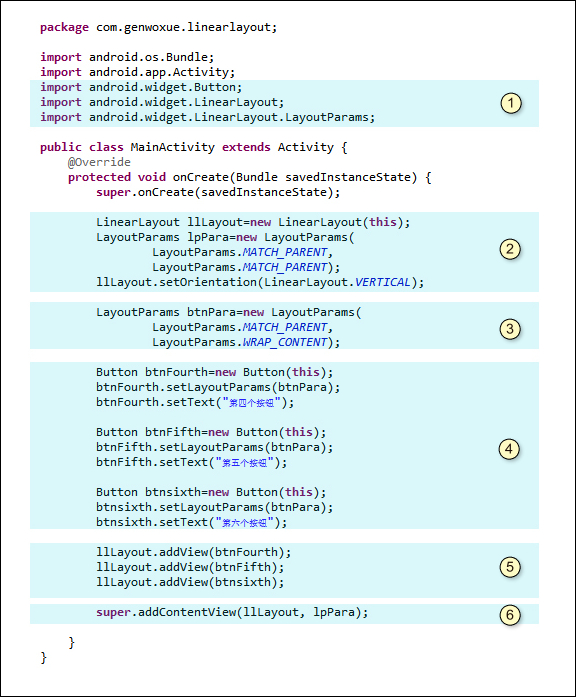This screenshot has height=697, width=576.
Task: Click Button btnFifth=new Button(this) line
Action: [x=211, y=432]
